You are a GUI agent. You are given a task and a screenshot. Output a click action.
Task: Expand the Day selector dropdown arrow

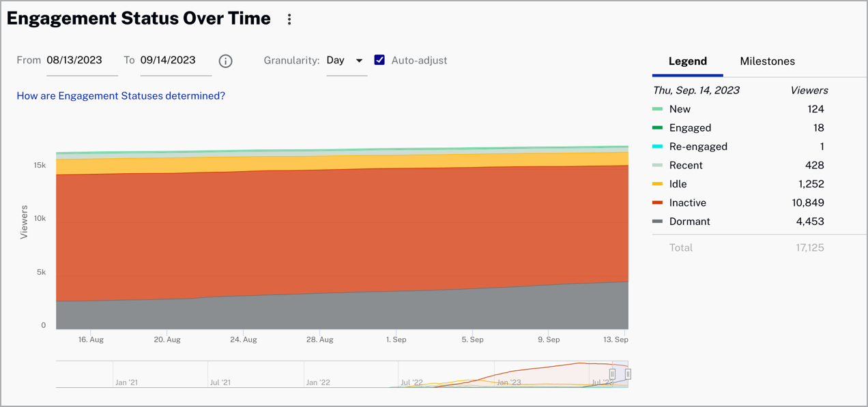pyautogui.click(x=360, y=61)
